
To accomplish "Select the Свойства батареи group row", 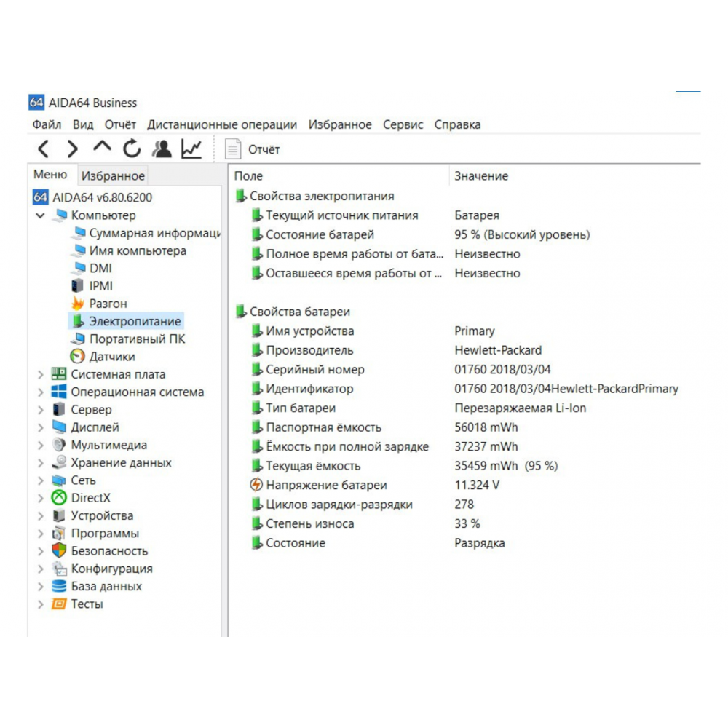I will pyautogui.click(x=300, y=312).
